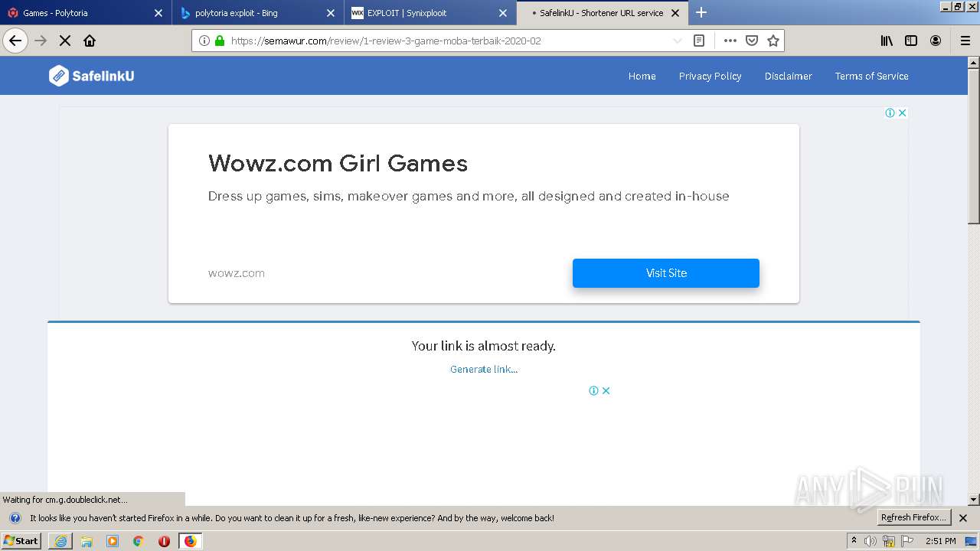Viewport: 980px width, 551px height.
Task: Open the Firefox home page icon
Action: pos(90,41)
